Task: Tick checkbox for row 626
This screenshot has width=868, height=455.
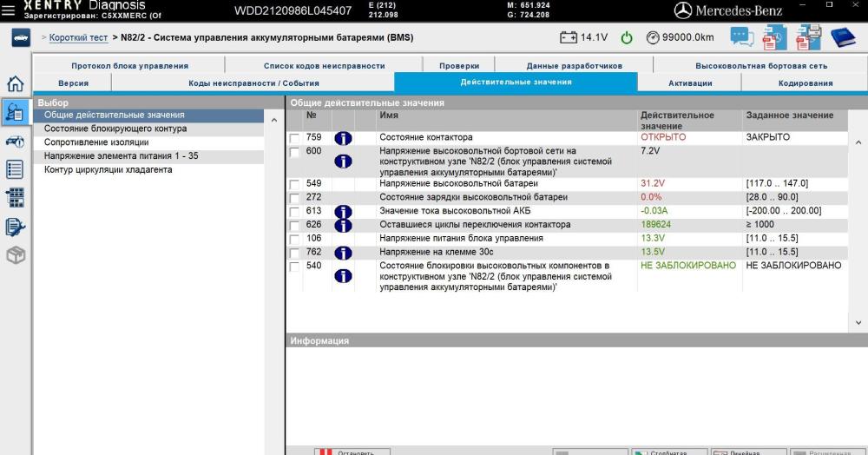Action: click(294, 226)
